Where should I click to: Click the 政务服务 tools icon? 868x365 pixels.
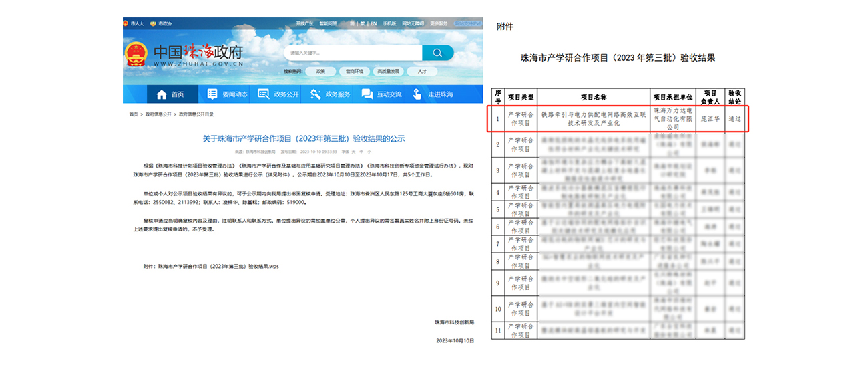(x=316, y=94)
